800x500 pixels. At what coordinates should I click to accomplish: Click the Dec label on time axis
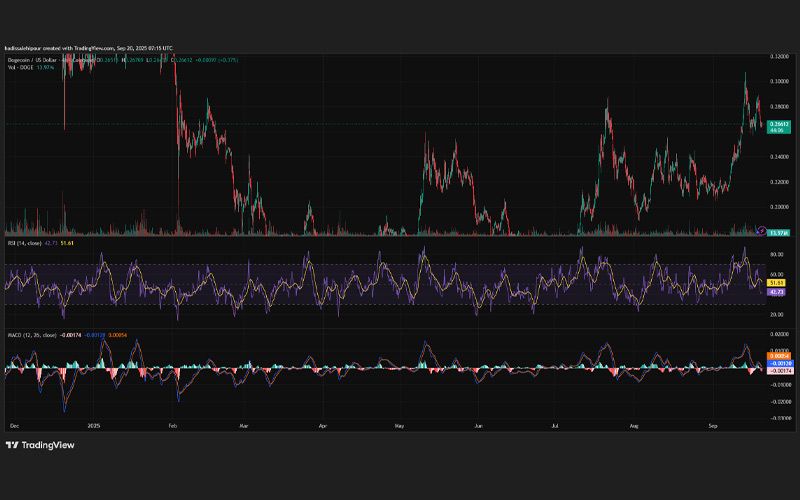pos(14,426)
